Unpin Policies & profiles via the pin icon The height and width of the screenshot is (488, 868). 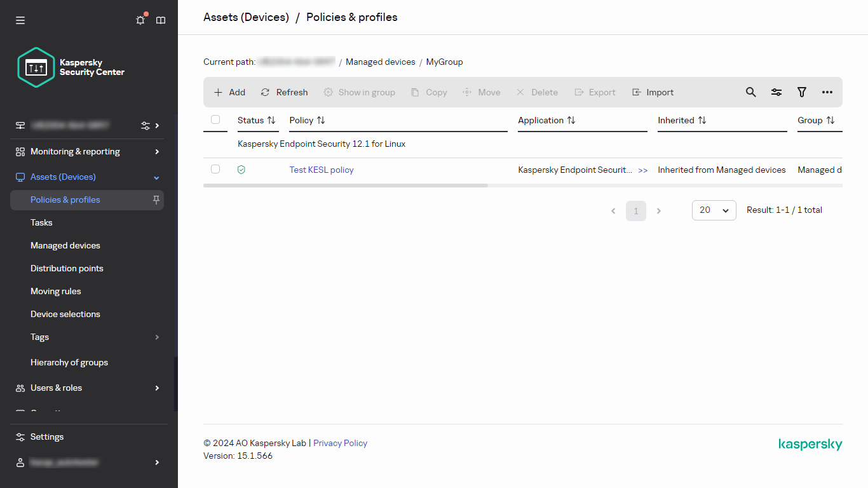pos(155,200)
